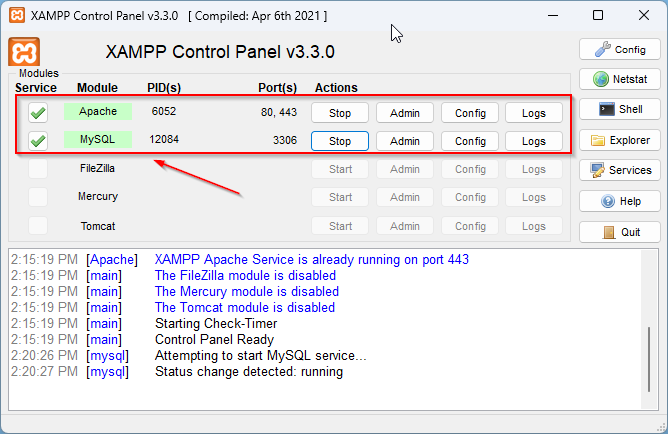Image resolution: width=668 pixels, height=434 pixels.
Task: Click log line 'Control Panel Ready'
Action: [214, 339]
